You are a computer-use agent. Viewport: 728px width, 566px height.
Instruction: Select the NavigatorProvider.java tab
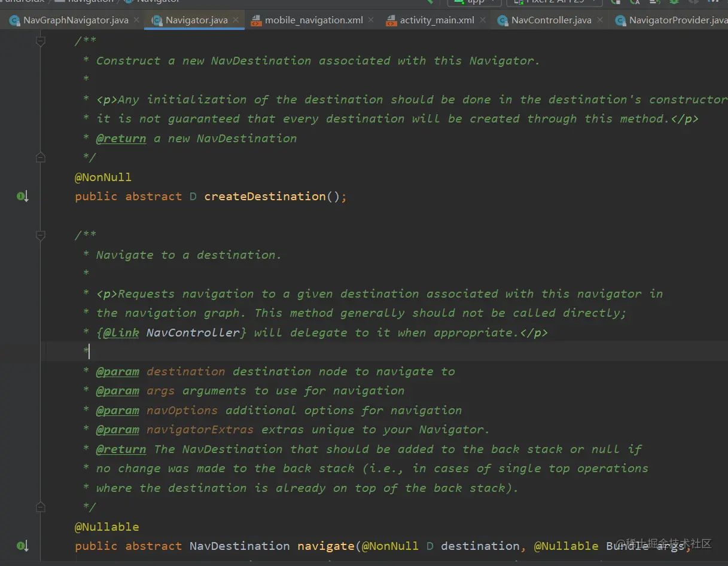(x=676, y=20)
